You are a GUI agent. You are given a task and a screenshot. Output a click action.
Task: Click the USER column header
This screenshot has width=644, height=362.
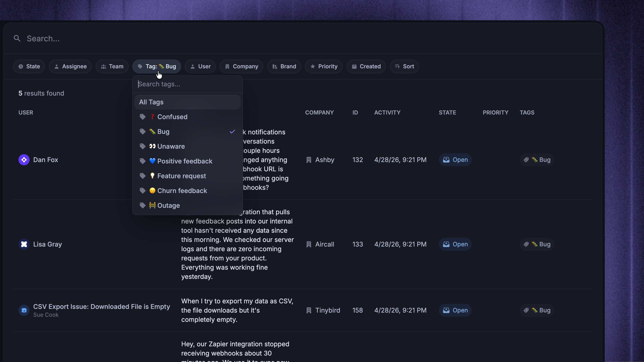click(x=26, y=113)
